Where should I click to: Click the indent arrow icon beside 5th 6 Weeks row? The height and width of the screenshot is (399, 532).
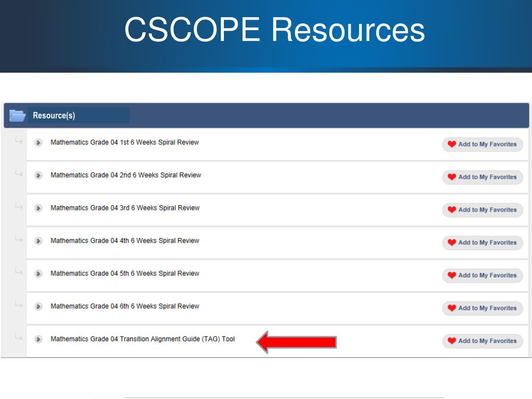point(19,272)
